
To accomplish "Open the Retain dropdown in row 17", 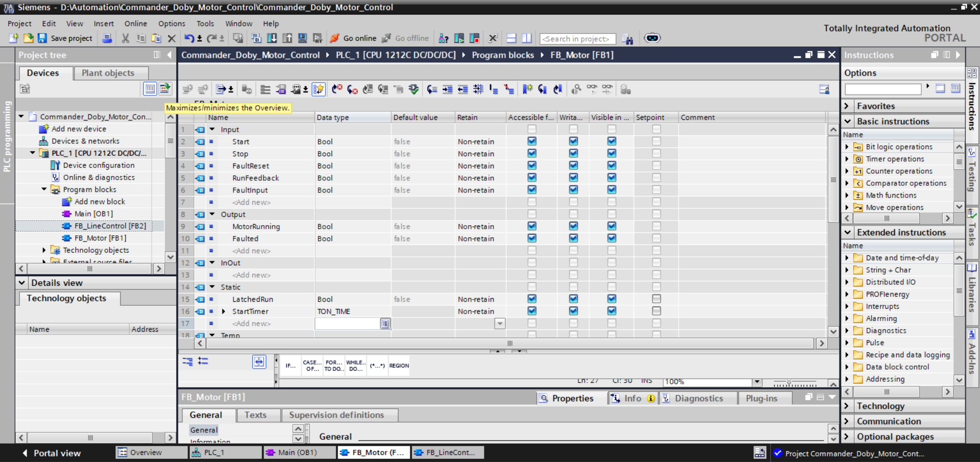I will tap(500, 324).
